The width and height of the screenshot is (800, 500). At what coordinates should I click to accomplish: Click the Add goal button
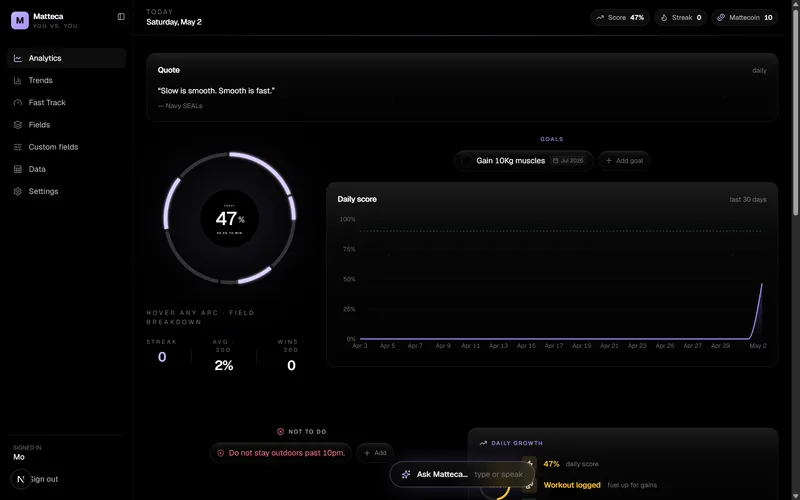tap(624, 161)
